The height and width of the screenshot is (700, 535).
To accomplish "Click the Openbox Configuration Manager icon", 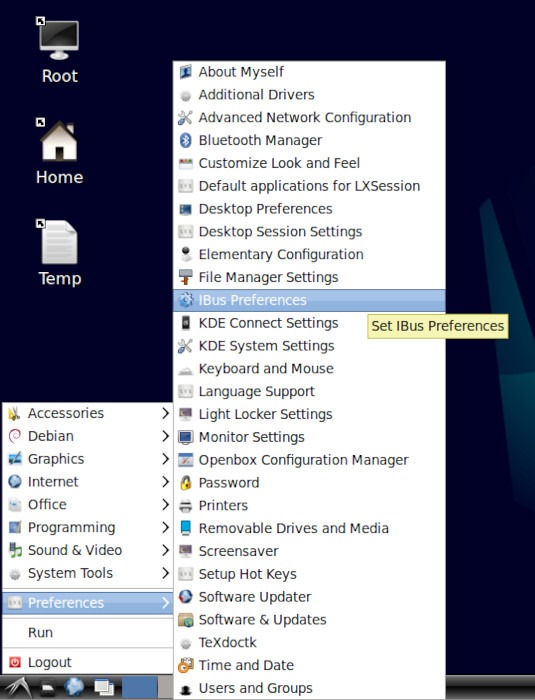I will pyautogui.click(x=185, y=460).
